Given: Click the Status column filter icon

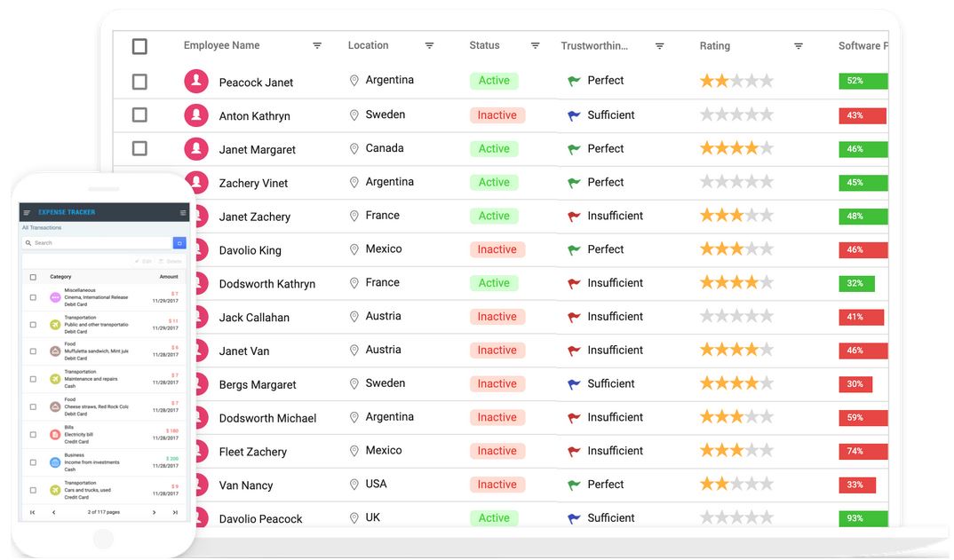Looking at the screenshot, I should 535,45.
